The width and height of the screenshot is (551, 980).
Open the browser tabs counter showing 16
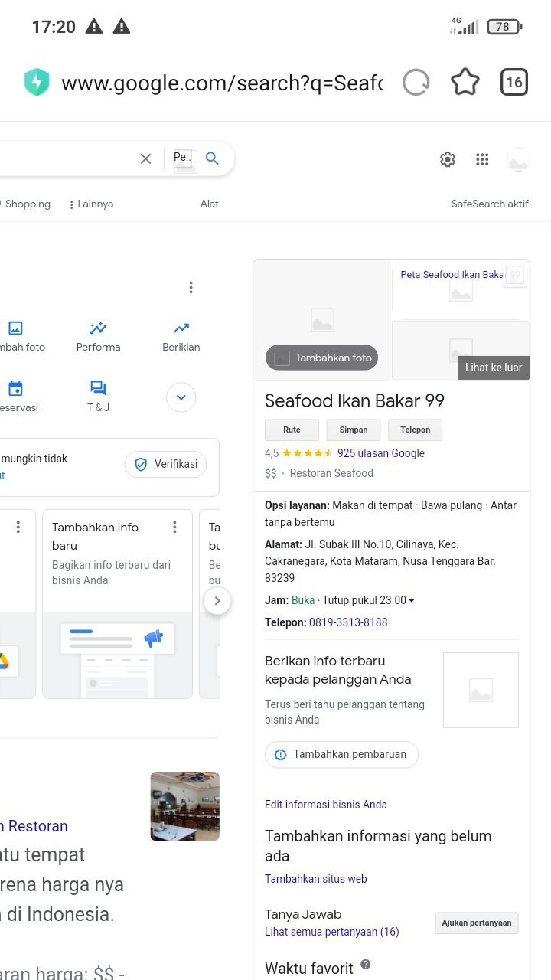[x=514, y=82]
